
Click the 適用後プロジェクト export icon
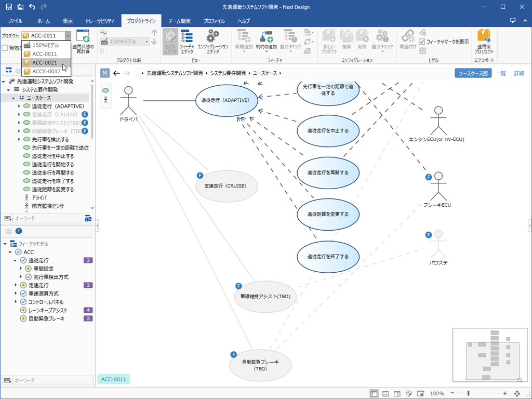pyautogui.click(x=484, y=42)
